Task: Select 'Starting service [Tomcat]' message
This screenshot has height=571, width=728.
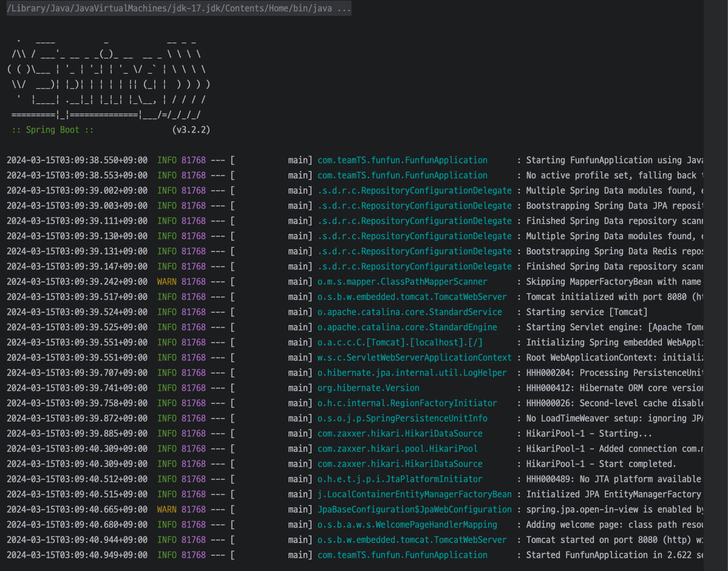Action: (587, 312)
